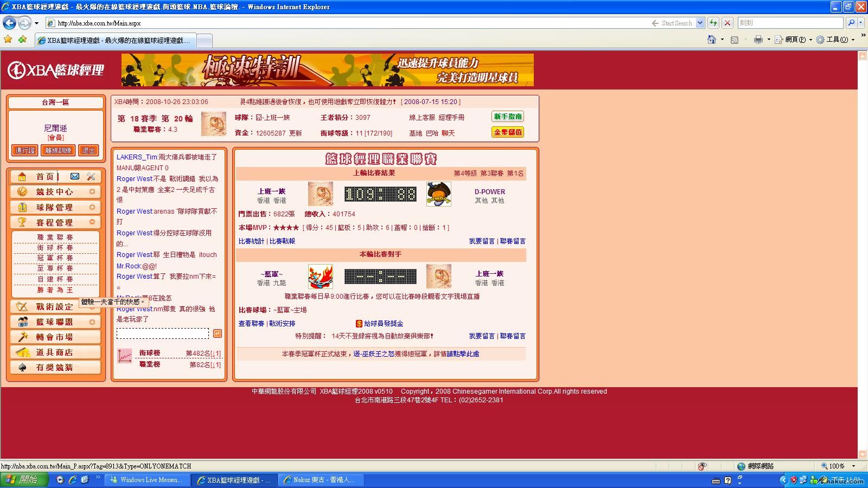Expand the 競技中心 menu section
868x488 pixels.
point(92,191)
